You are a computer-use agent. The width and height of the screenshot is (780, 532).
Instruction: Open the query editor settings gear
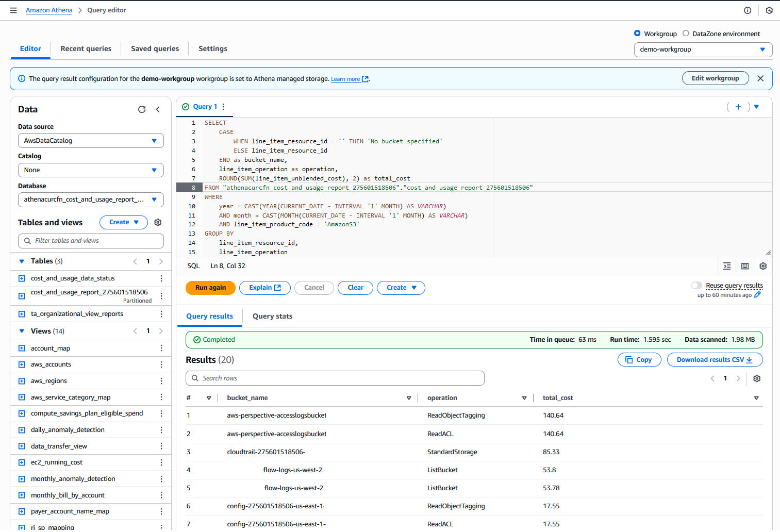pyautogui.click(x=763, y=266)
